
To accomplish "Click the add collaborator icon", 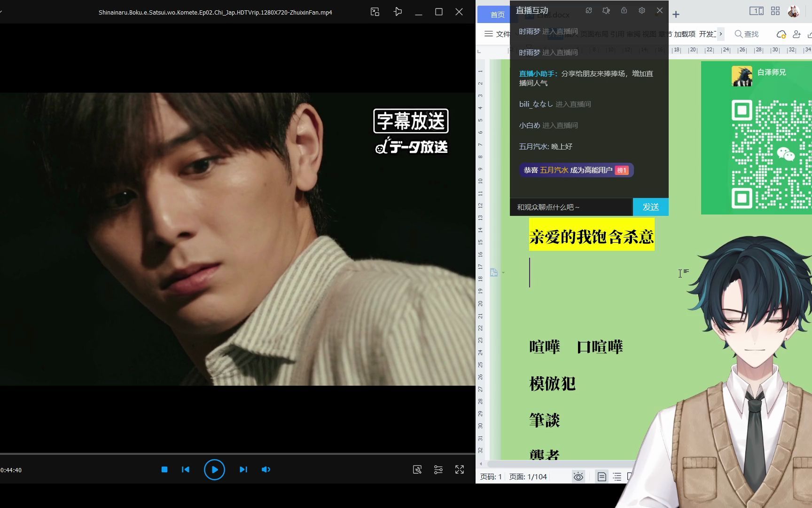I will click(x=796, y=34).
